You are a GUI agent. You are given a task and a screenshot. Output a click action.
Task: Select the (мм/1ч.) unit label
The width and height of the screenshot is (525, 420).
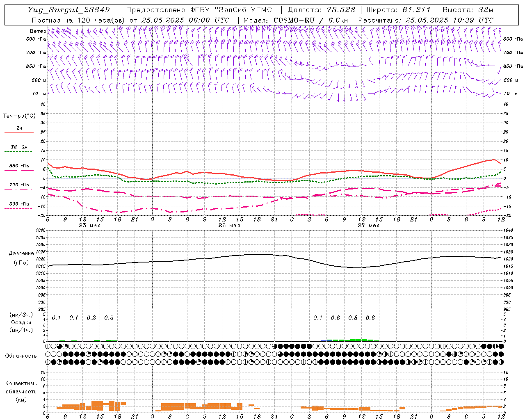(21, 330)
